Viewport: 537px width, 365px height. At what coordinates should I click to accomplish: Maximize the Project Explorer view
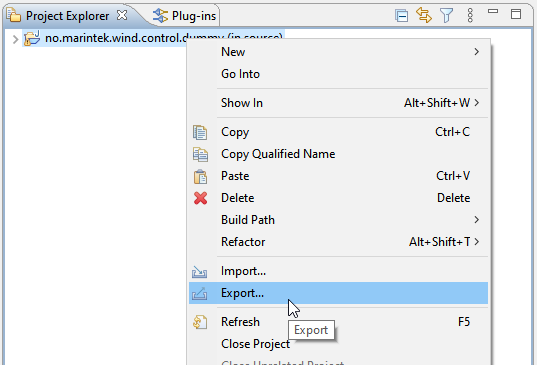516,14
